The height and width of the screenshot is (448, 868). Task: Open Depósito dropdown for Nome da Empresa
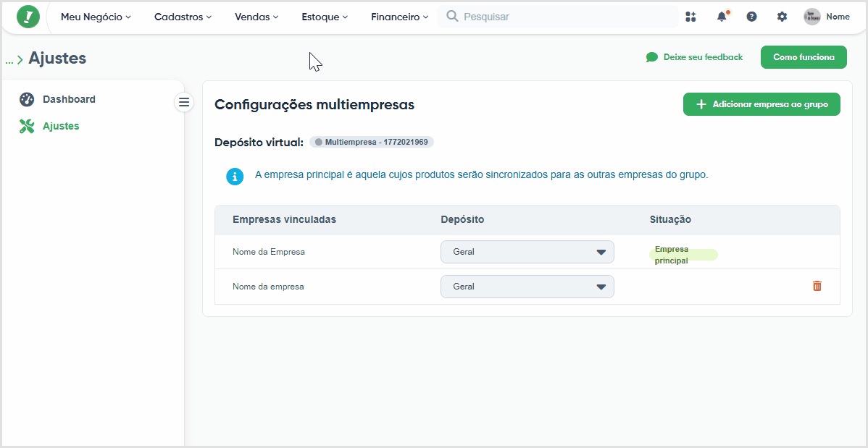tap(527, 252)
